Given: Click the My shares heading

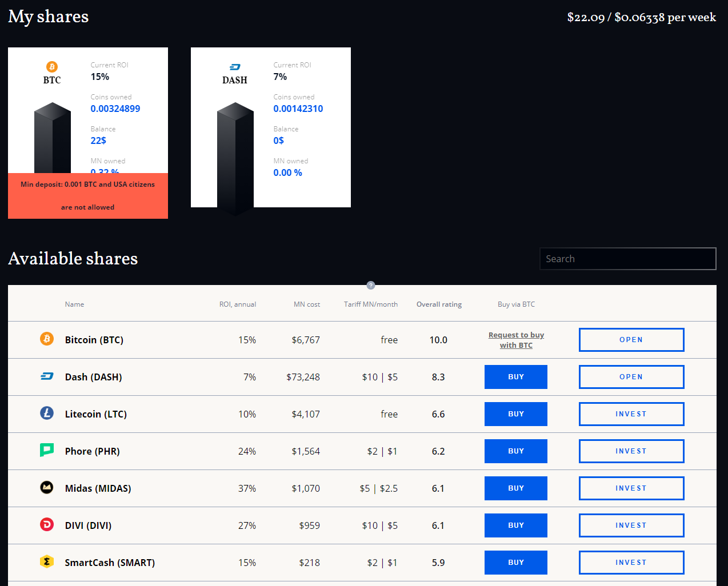Looking at the screenshot, I should click(49, 17).
